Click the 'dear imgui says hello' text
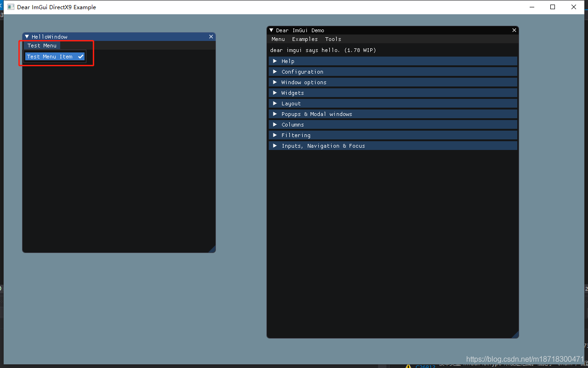The width and height of the screenshot is (588, 368). 323,50
